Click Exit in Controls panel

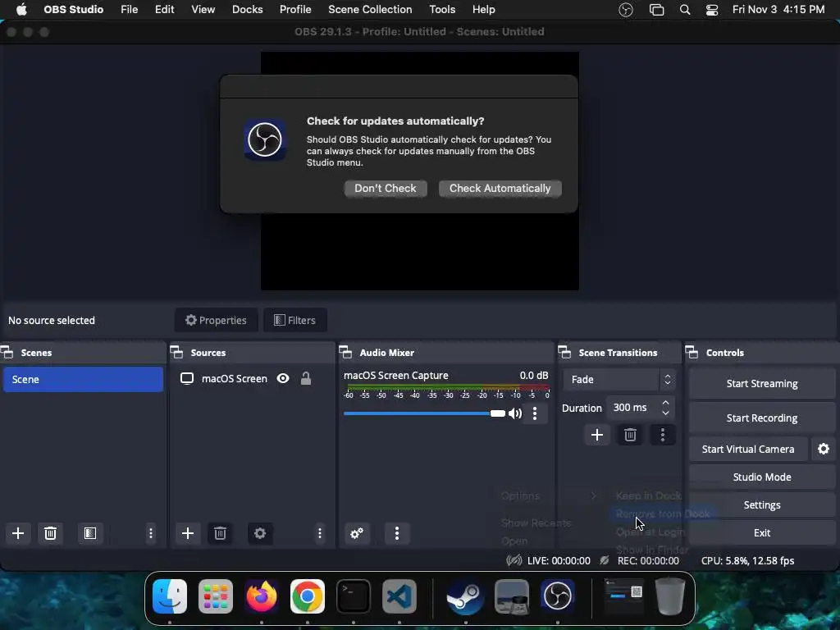click(762, 532)
